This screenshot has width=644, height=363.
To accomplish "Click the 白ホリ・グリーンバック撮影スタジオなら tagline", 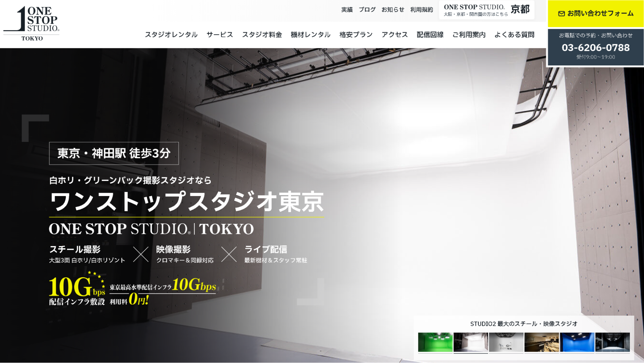I will coord(130,180).
